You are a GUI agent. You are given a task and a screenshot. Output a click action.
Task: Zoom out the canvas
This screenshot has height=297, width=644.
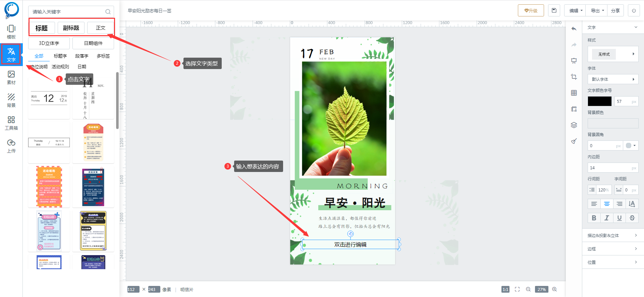tap(528, 289)
